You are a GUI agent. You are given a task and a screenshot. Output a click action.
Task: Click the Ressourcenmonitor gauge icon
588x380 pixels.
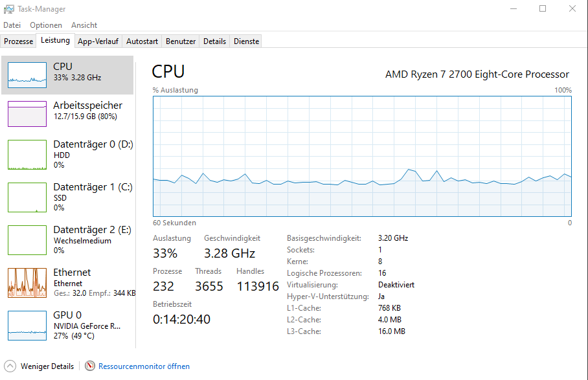tap(90, 366)
